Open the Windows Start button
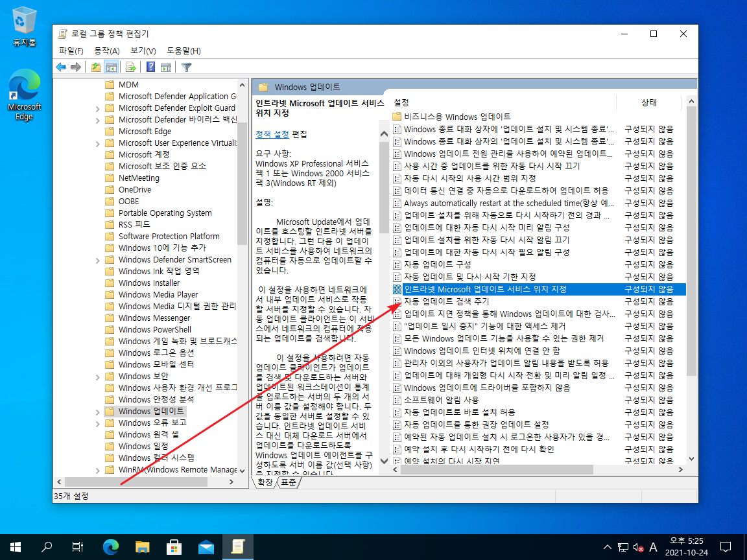The width and height of the screenshot is (747, 560). click(16, 547)
